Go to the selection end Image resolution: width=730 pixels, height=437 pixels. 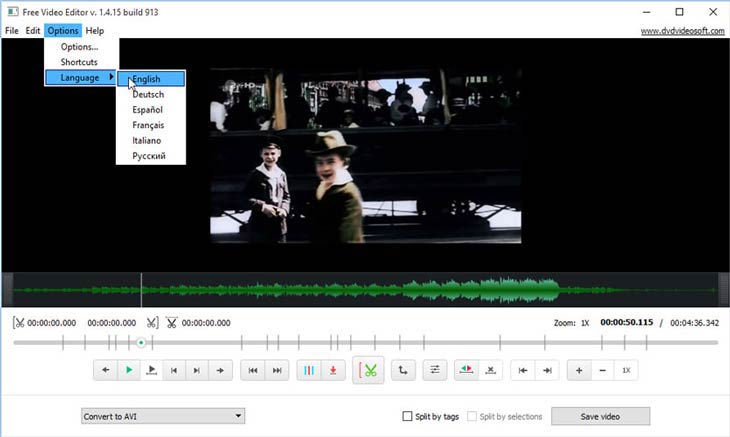click(x=547, y=370)
